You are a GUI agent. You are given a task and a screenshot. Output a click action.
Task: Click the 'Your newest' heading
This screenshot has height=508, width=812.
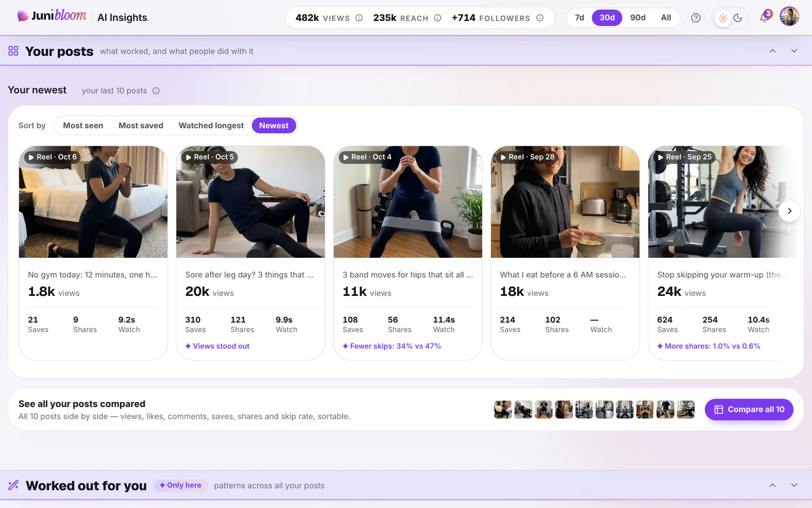click(37, 90)
